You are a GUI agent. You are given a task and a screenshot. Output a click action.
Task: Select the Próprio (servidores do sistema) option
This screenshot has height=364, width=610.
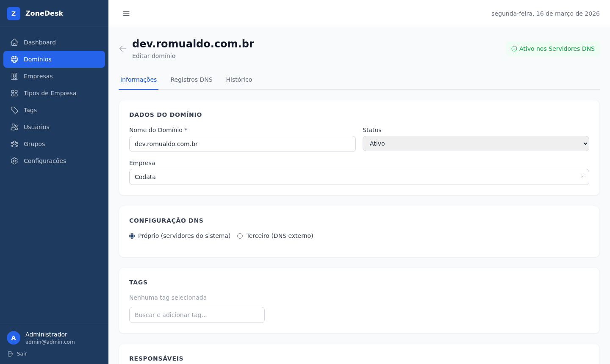132,236
